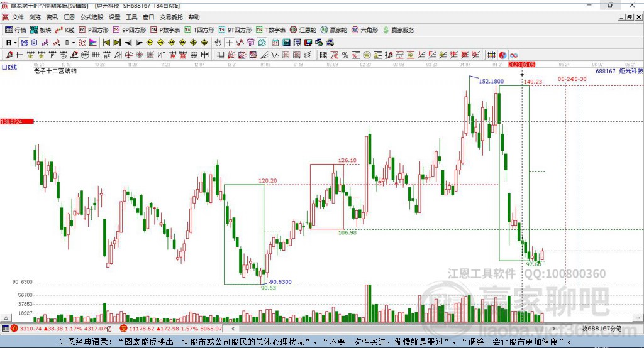Select the hand pan tool
Screen dimensions: 644x348
[x=218, y=43]
